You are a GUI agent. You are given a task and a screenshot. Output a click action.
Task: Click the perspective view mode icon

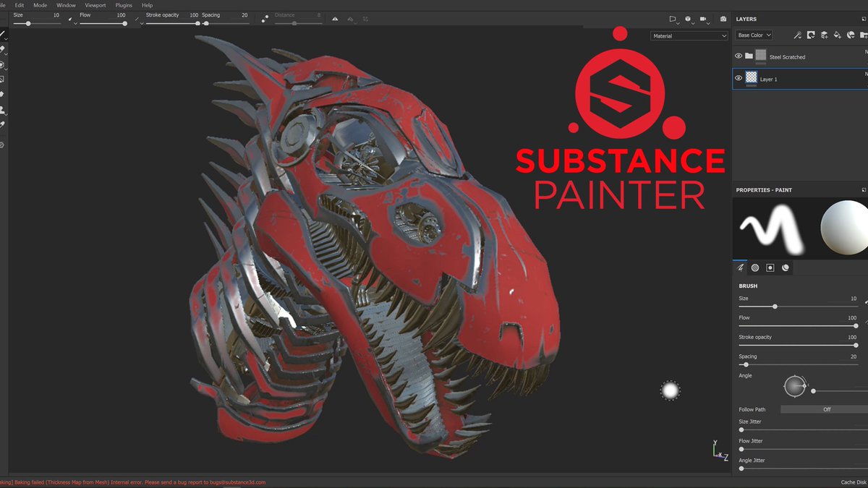[x=673, y=19]
